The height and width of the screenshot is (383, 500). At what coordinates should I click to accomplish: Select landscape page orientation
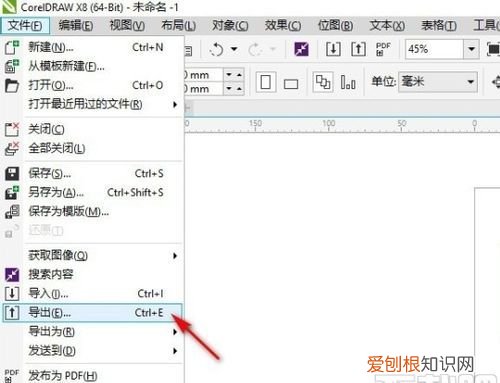point(291,83)
